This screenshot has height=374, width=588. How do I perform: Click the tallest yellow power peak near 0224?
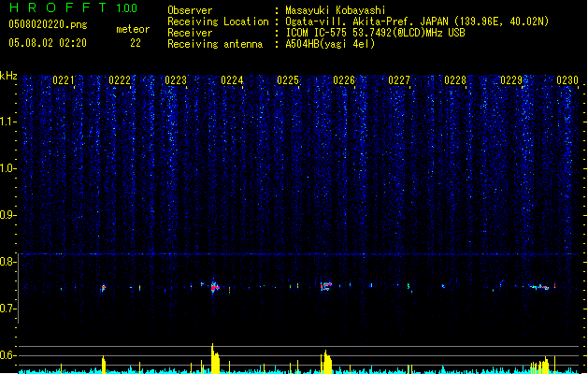[x=215, y=358]
